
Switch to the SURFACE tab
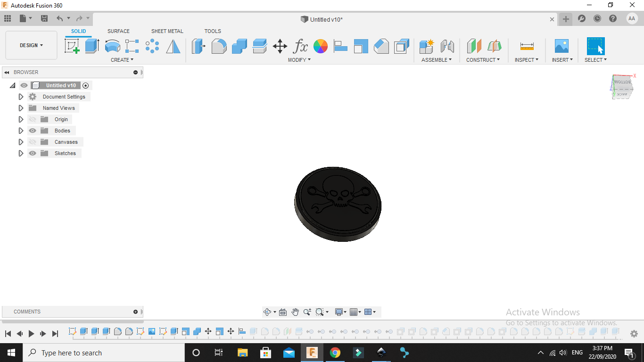(118, 31)
